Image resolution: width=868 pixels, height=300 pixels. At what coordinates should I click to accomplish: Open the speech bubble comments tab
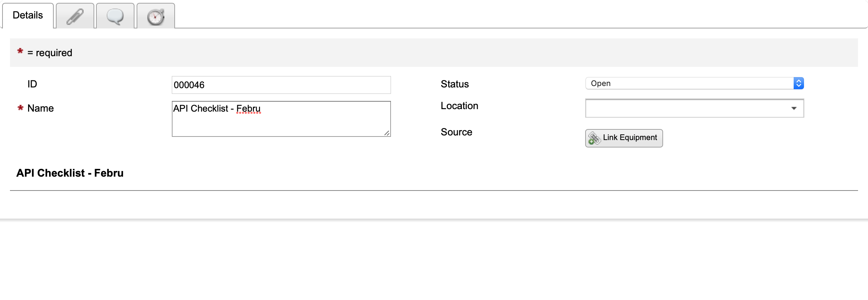pos(115,15)
